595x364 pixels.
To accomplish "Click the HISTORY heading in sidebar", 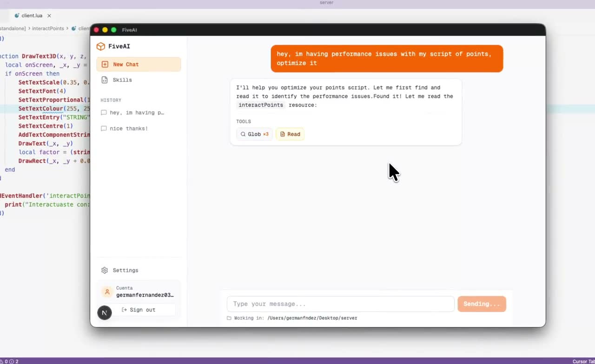I will pos(111,100).
